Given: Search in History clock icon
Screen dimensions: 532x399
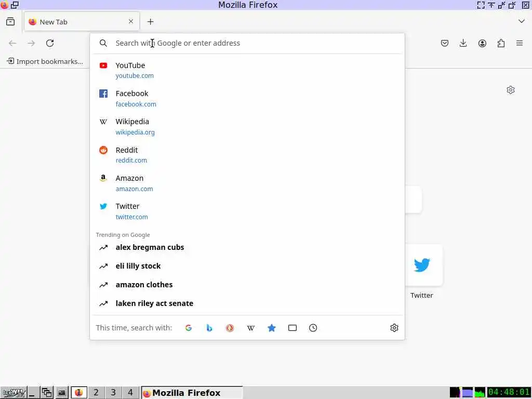Looking at the screenshot, I should tap(313, 328).
